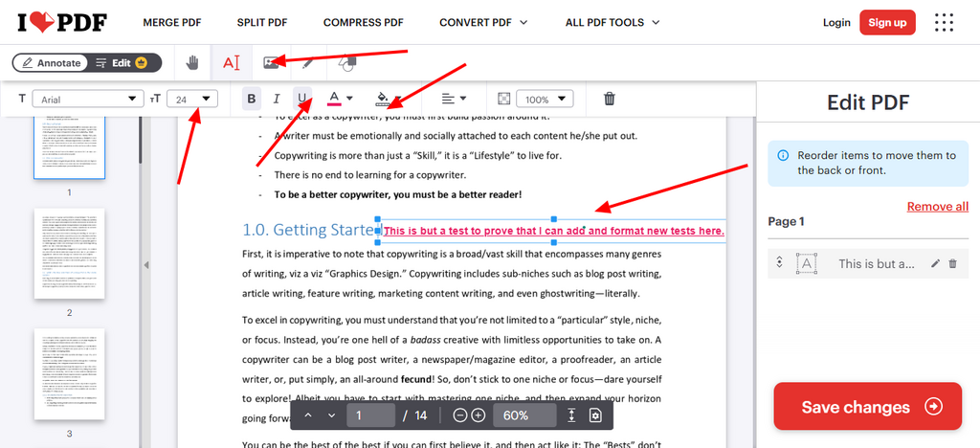Select the add text tool
Image resolution: width=980 pixels, height=448 pixels.
click(x=231, y=63)
